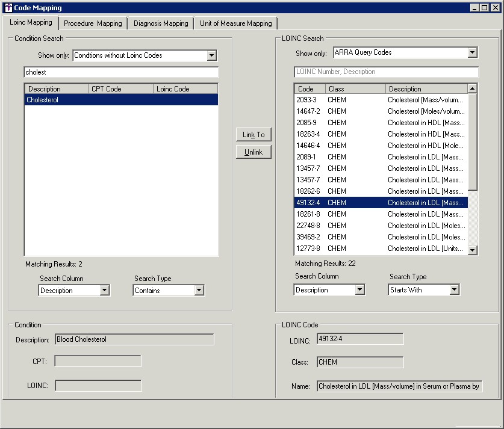The image size is (504, 429).
Task: Open the Search Type dropdown showing Starts With
Action: pos(454,289)
